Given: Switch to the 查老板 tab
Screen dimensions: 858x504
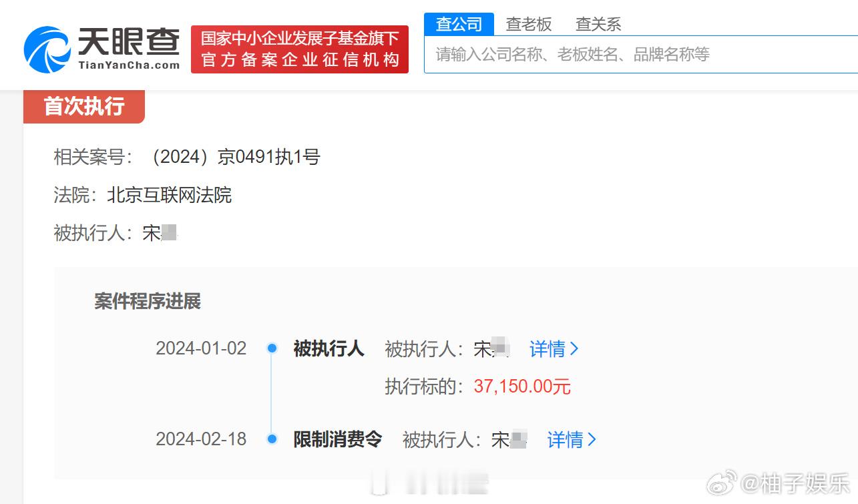Looking at the screenshot, I should point(529,25).
